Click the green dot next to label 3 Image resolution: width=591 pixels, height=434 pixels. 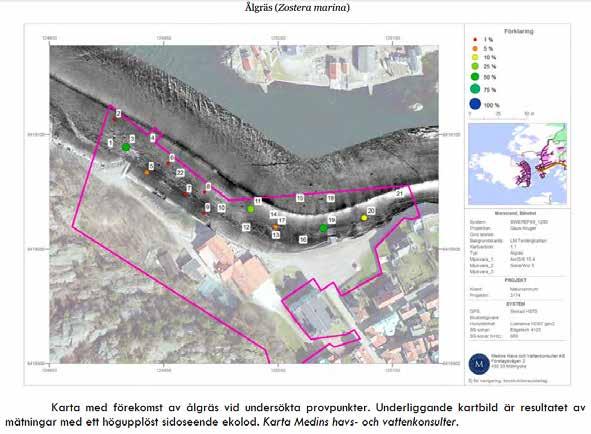click(126, 147)
